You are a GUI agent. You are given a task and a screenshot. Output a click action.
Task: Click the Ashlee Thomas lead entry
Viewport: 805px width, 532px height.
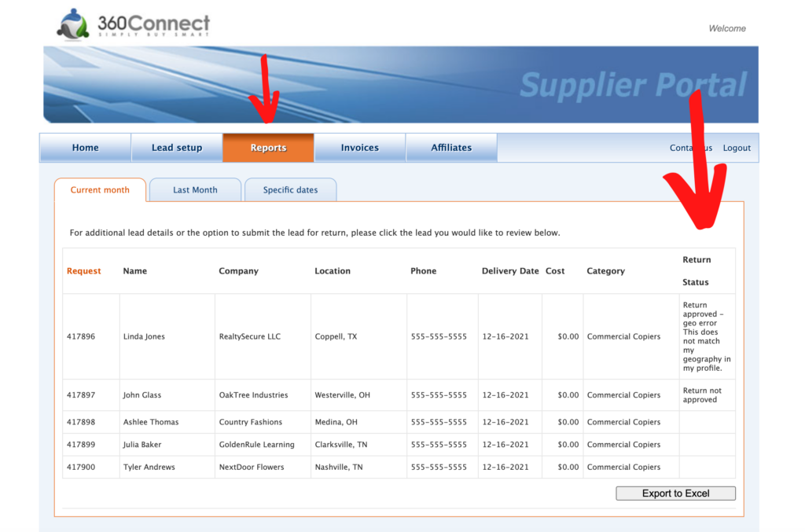(151, 422)
